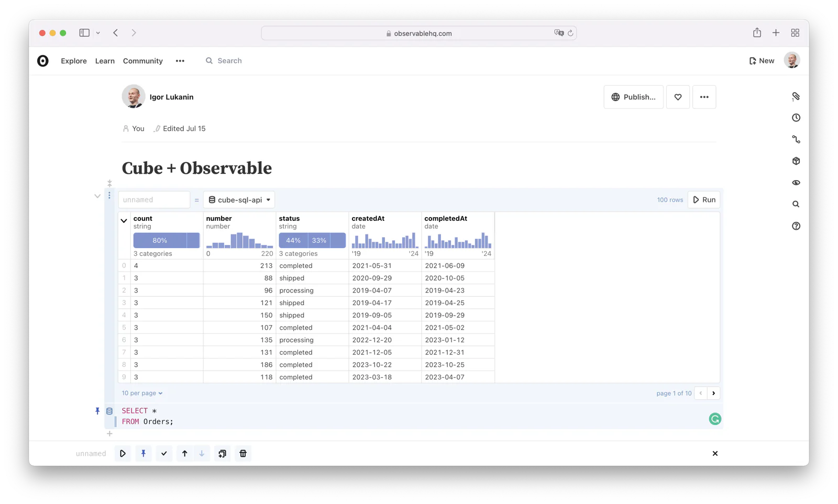Unpin the cell with blue pin icon

[x=97, y=411]
